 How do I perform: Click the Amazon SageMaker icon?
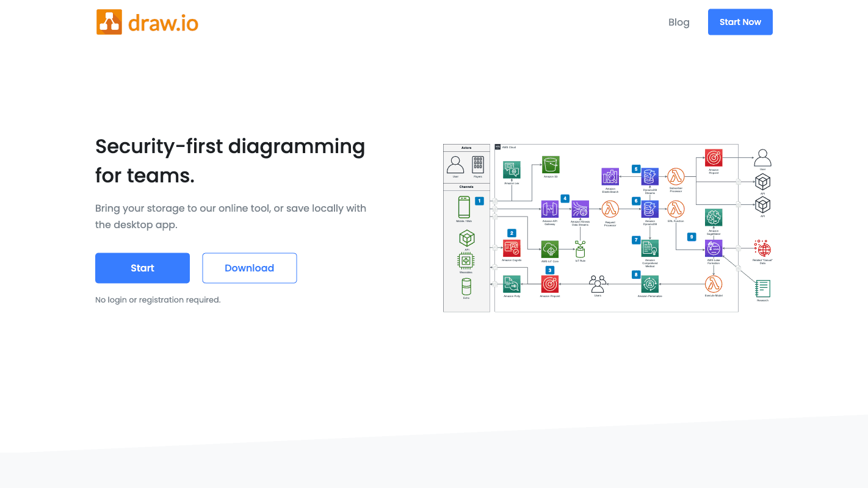tap(714, 217)
